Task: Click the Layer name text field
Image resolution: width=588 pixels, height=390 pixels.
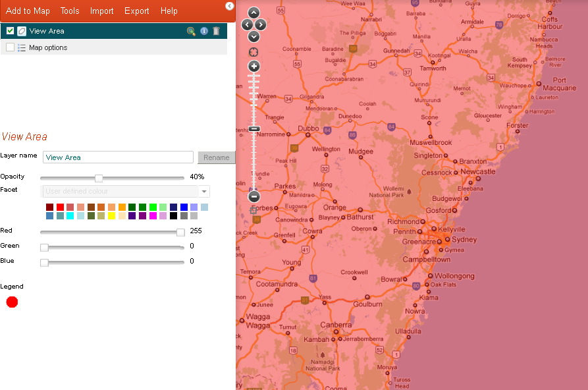Action: (x=118, y=157)
